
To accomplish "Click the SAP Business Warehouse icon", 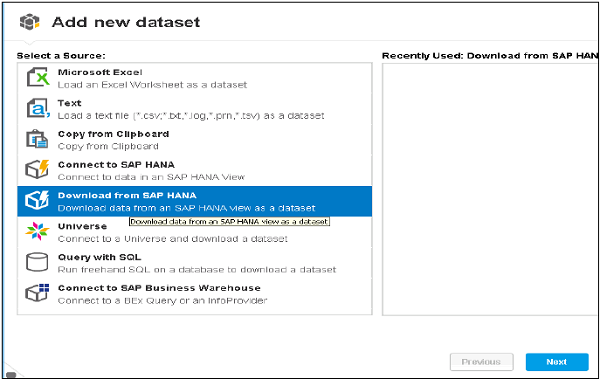I will pos(37,293).
